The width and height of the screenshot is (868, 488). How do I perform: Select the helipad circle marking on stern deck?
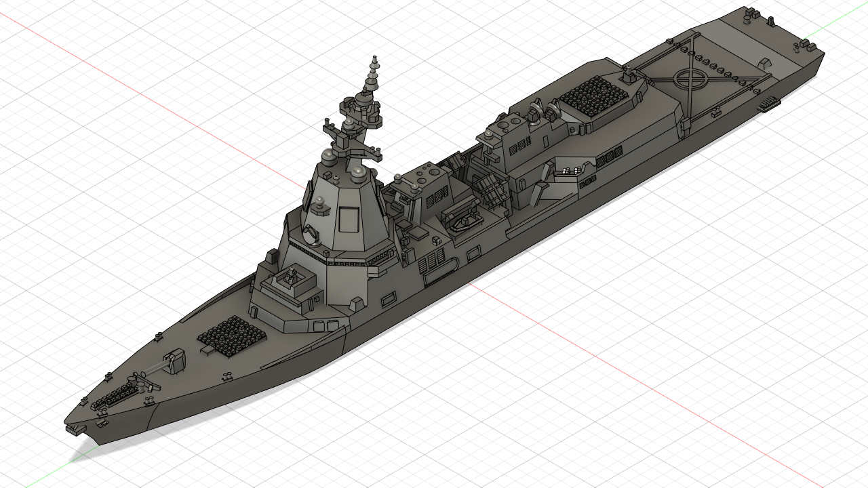[691, 78]
